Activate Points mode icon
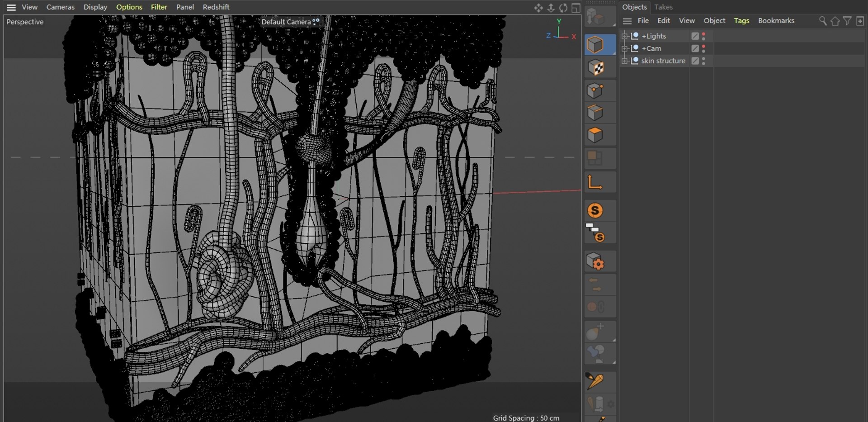 pos(595,90)
